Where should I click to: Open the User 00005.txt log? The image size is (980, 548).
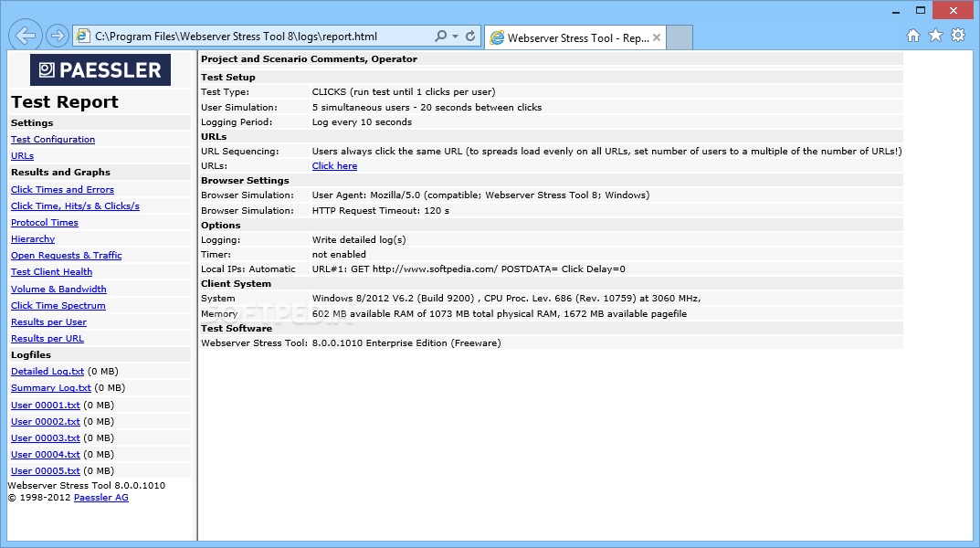pos(46,470)
